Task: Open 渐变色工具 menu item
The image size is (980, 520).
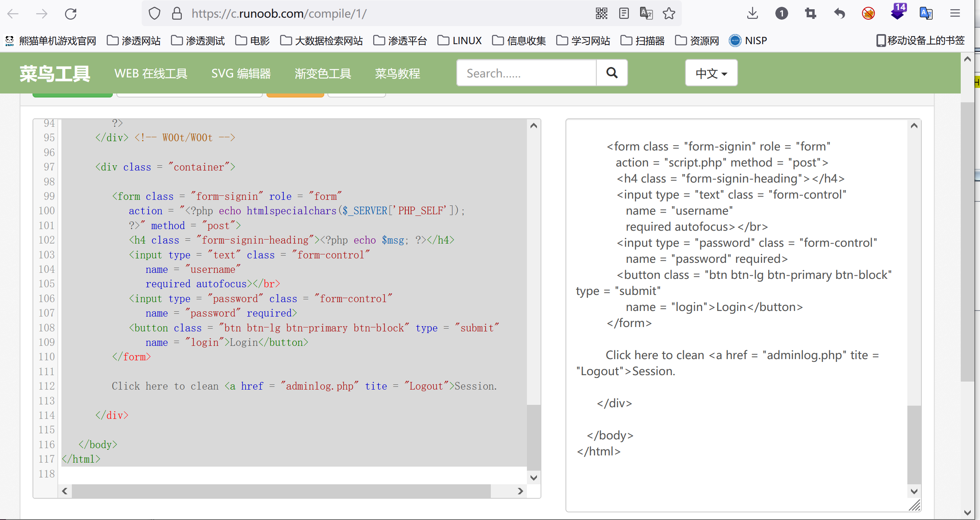Action: point(323,73)
